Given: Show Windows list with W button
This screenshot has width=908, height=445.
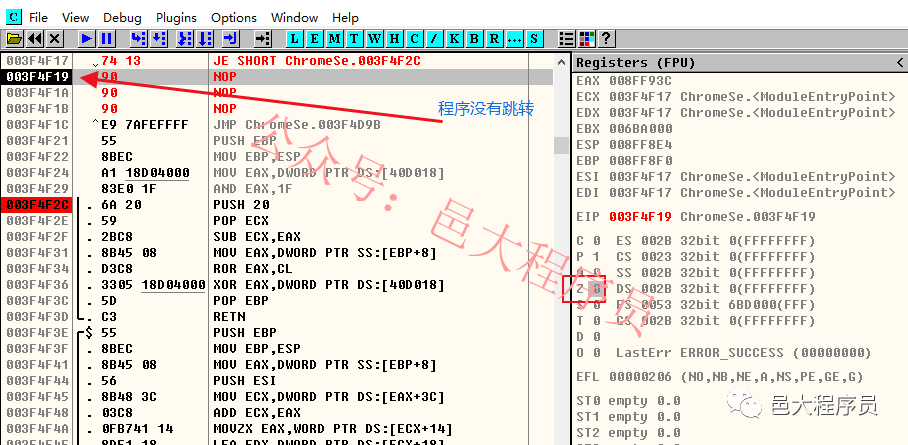Looking at the screenshot, I should [x=375, y=39].
